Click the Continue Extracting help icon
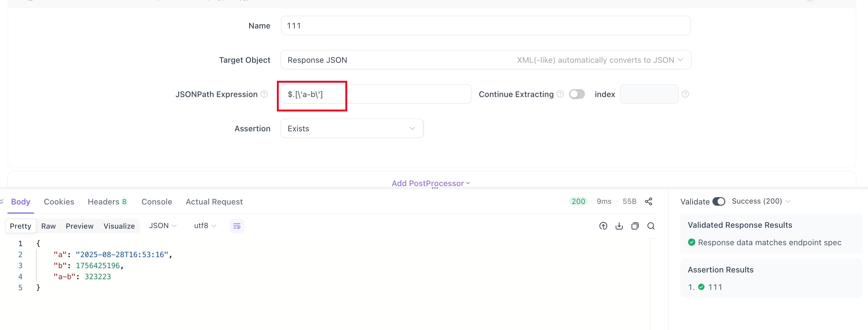 560,94
